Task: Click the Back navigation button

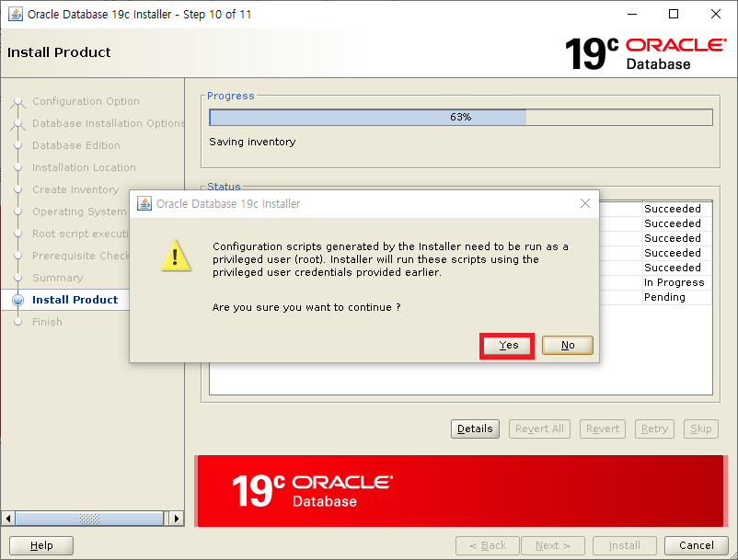Action: click(x=488, y=545)
